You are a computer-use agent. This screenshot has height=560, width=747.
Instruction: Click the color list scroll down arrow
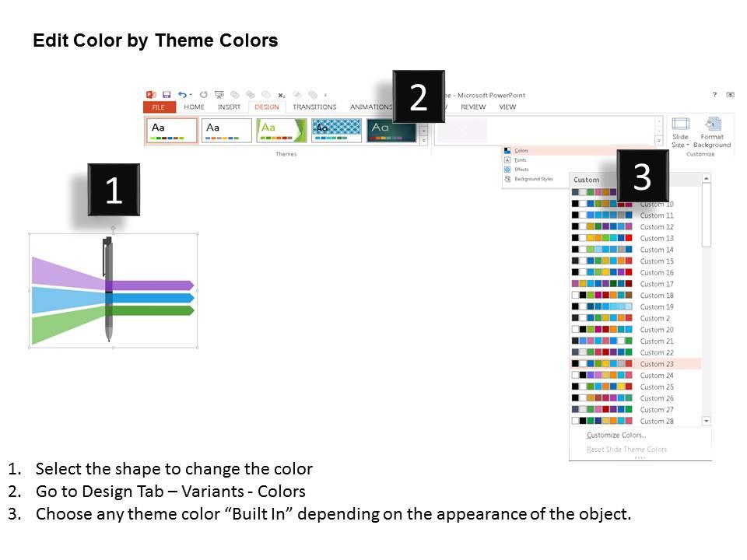click(x=707, y=421)
